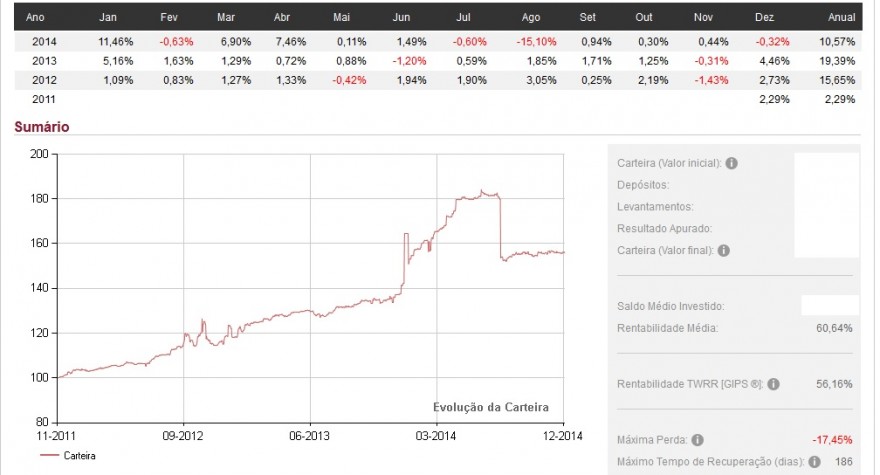Select the -15,10% August 2014 cell

537,42
